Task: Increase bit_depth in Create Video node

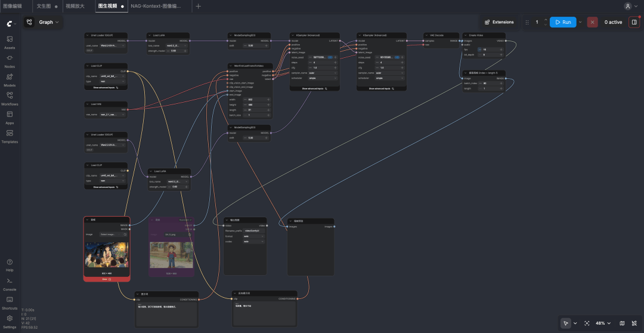Action: (x=501, y=54)
